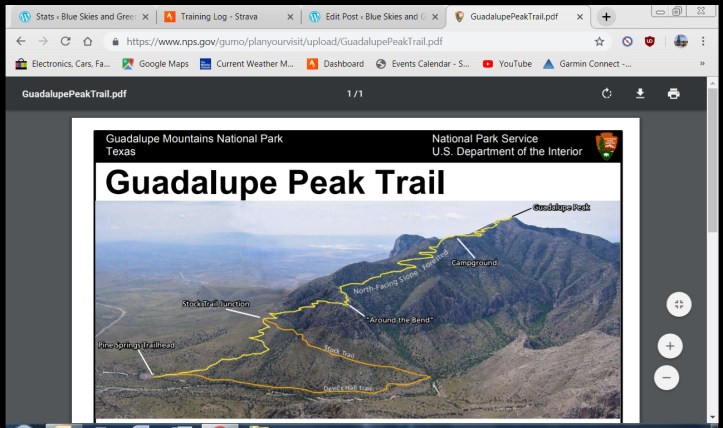Print the PDF document
Image resolution: width=723 pixels, height=428 pixels.
(x=673, y=94)
